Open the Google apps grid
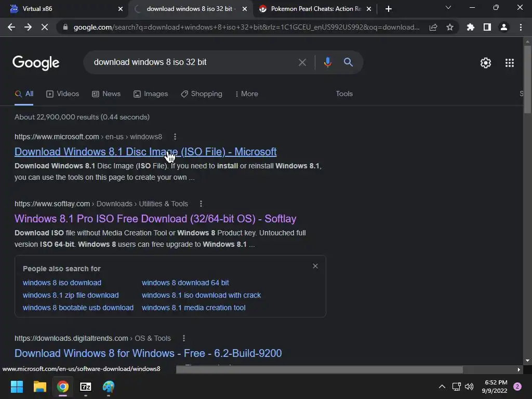Viewport: 532px width, 399px height. click(x=510, y=63)
